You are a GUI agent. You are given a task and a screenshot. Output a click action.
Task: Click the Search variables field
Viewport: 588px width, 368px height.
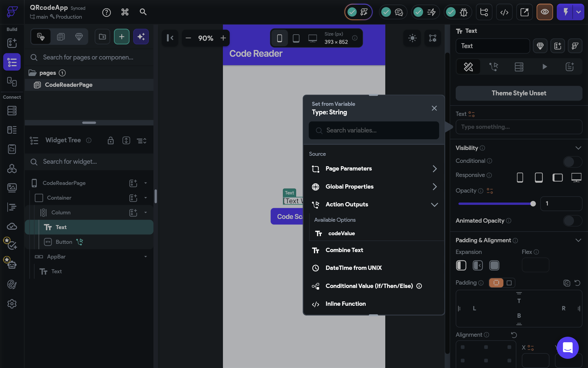374,130
